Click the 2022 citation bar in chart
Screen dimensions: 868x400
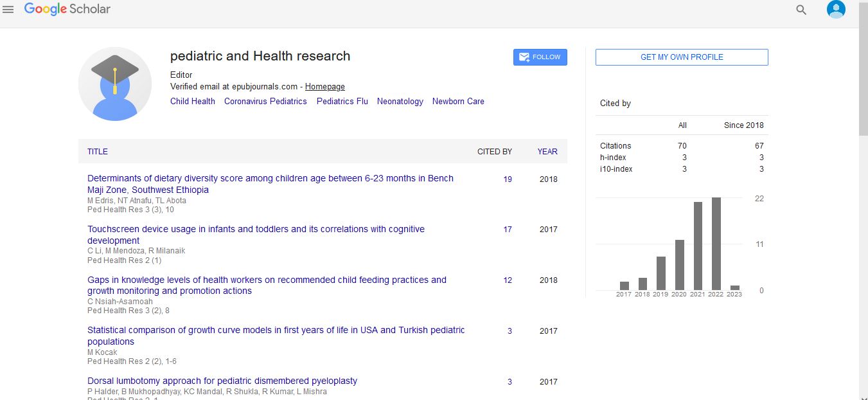716,244
